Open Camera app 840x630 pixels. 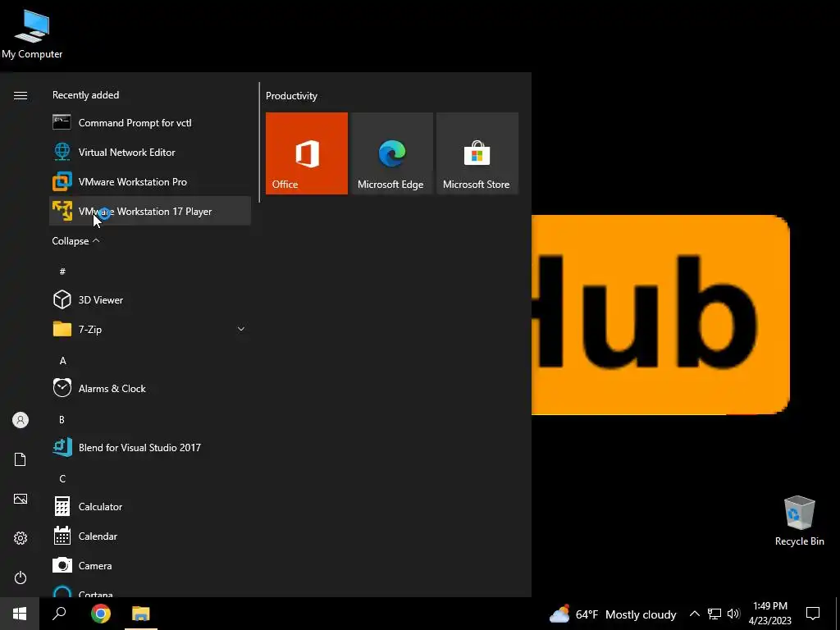[x=150, y=565]
